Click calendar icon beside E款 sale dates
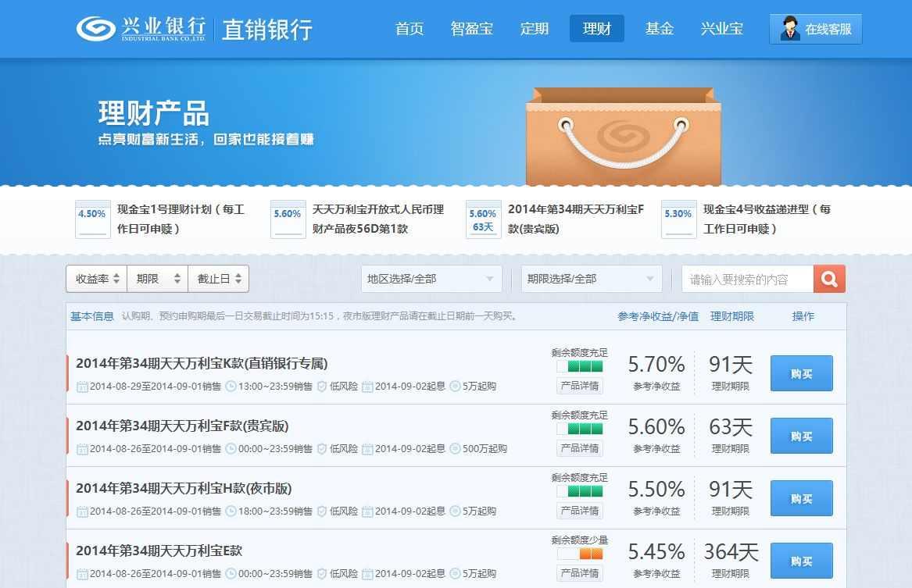The height and width of the screenshot is (588, 912). coord(82,574)
